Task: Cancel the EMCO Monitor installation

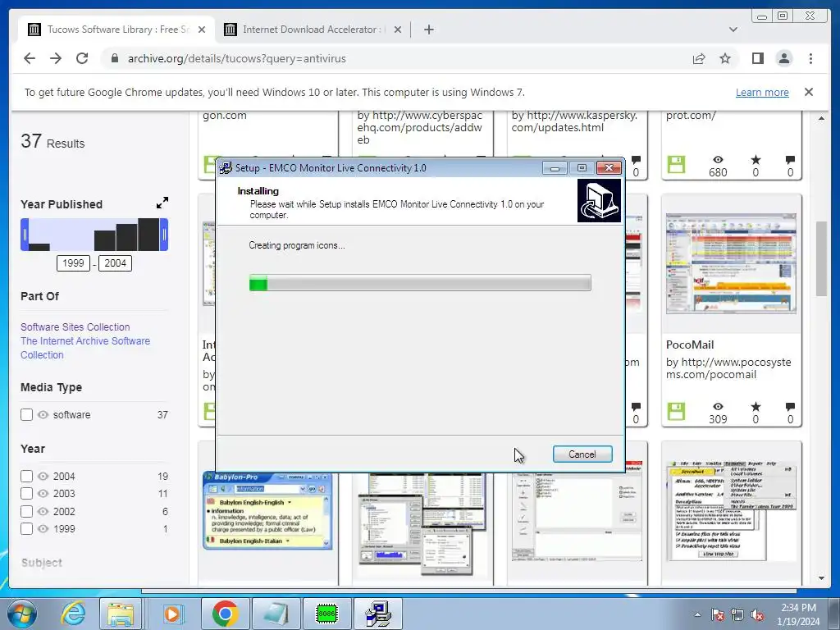Action: 582,454
